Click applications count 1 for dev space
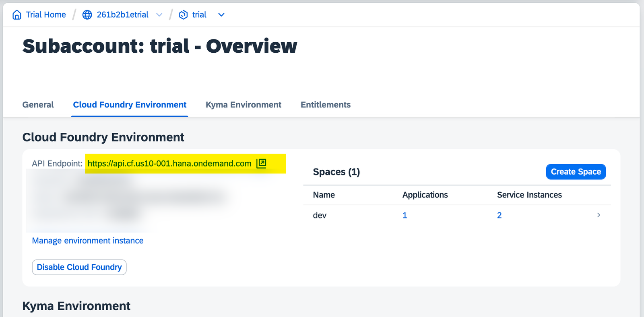 click(x=405, y=215)
